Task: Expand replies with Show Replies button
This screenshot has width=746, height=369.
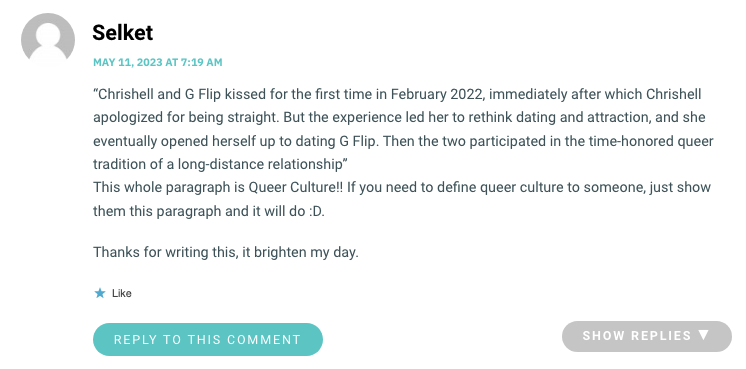Action: (x=647, y=336)
